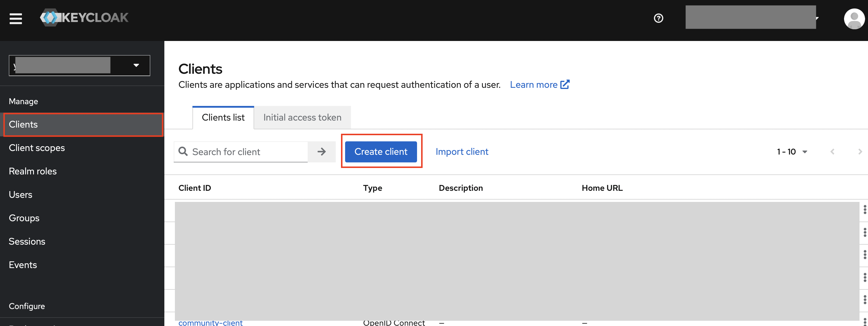Open the Users section from the sidebar
Image resolution: width=868 pixels, height=326 pixels.
tap(20, 194)
